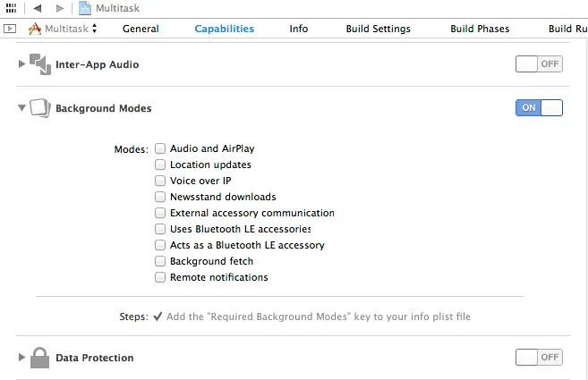Enable the Audio and AirPlay checkbox
Image resolution: width=588 pixels, height=380 pixels.
coord(160,148)
